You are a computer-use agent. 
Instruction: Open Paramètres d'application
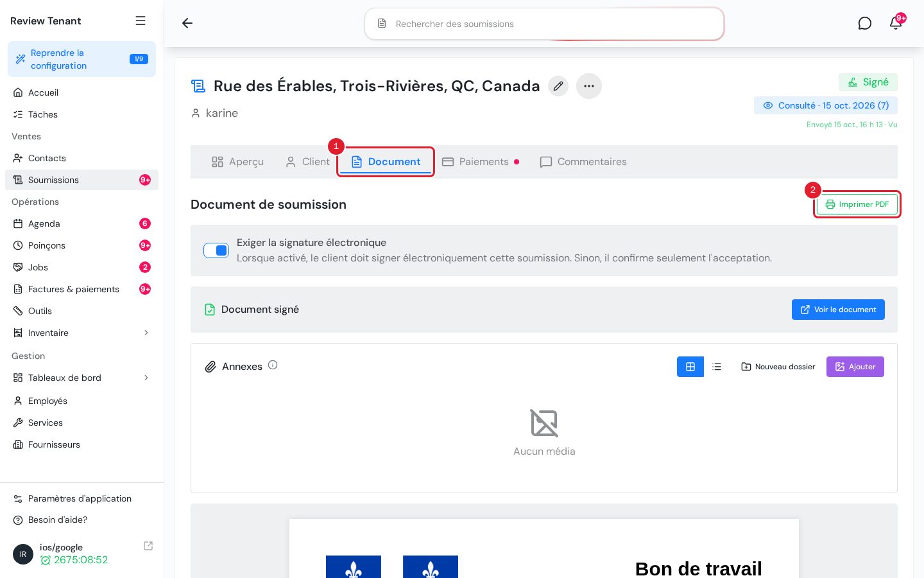tap(81, 498)
